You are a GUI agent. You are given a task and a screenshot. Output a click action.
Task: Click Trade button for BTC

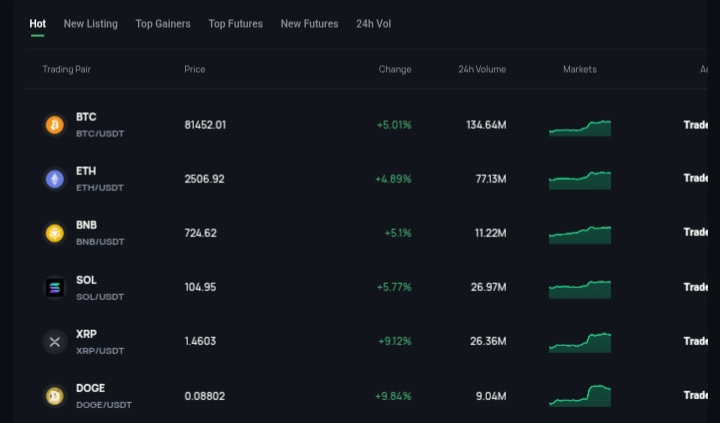[695, 125]
